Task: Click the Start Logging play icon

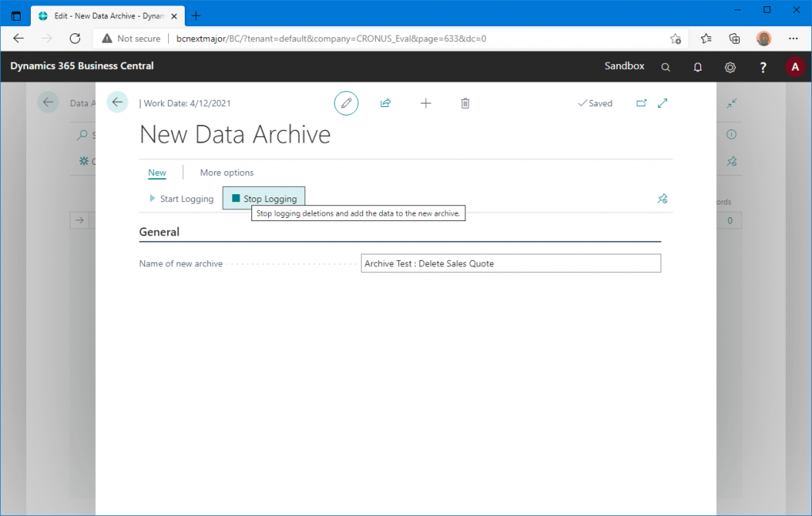Action: [x=152, y=198]
